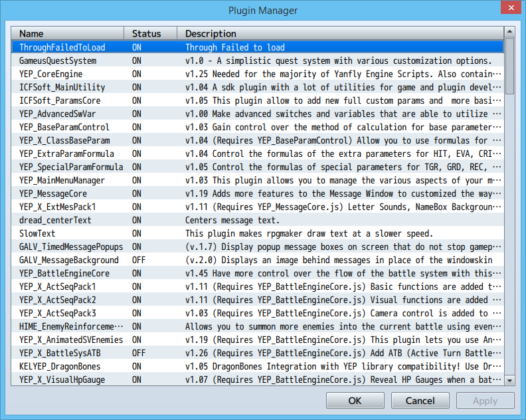Screen dimensions: 526x420
Task: Close the Plugin Manager window
Action: pyautogui.click(x=511, y=8)
